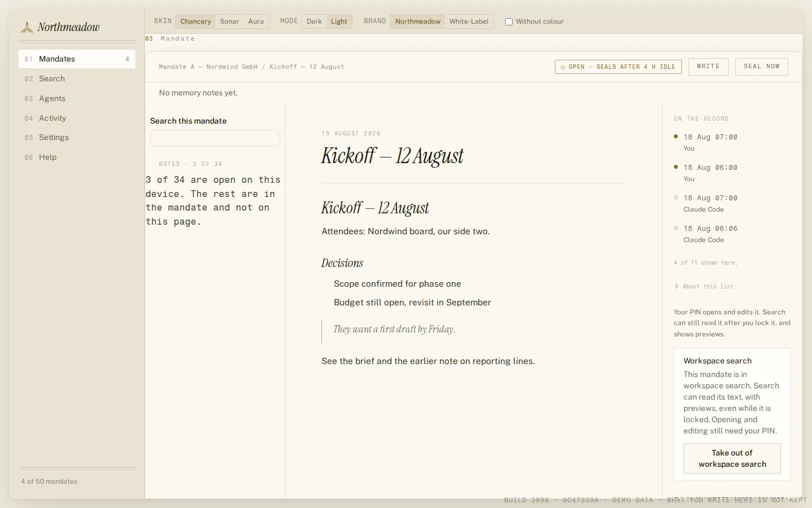Click the Write button

[x=708, y=67]
